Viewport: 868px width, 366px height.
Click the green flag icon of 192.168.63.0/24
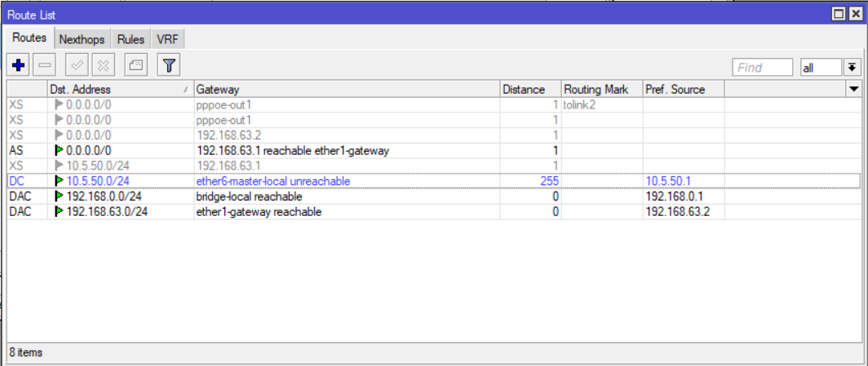58,212
